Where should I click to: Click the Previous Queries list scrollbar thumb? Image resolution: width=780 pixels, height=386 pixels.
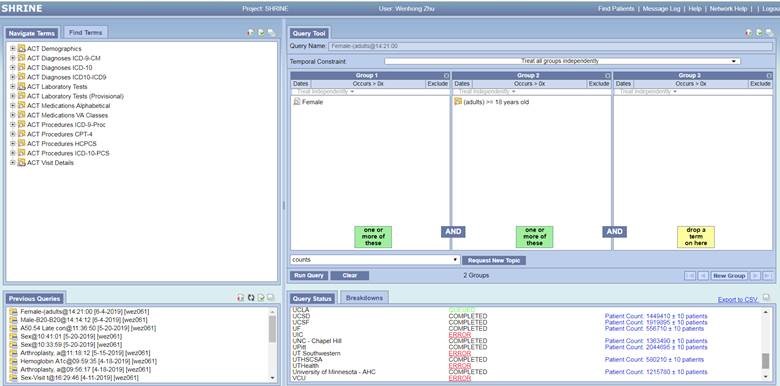[x=272, y=329]
